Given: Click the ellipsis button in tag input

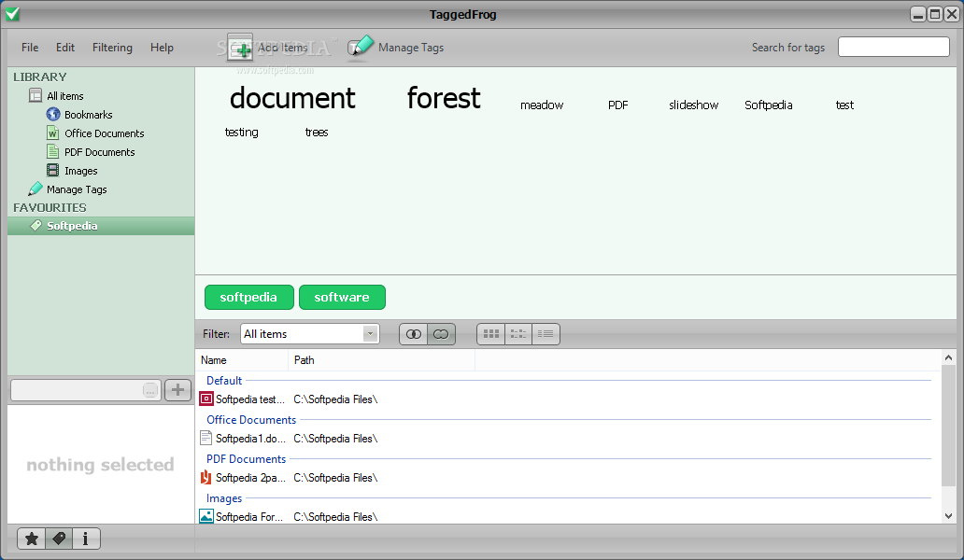Looking at the screenshot, I should (150, 390).
